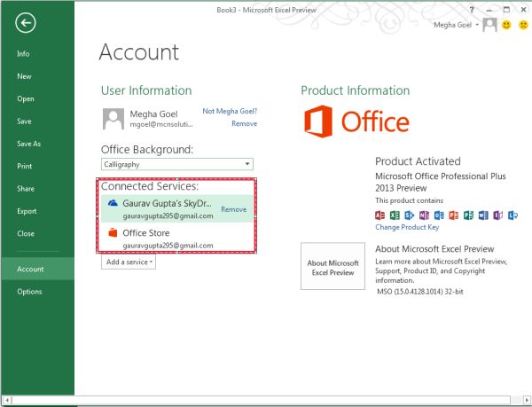Click the Connected Services heading

(150, 186)
